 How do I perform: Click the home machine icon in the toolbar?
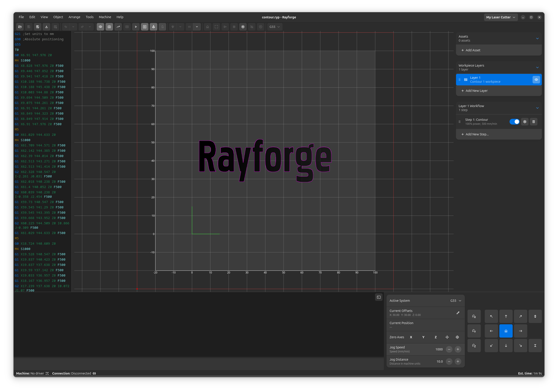[x=208, y=27]
